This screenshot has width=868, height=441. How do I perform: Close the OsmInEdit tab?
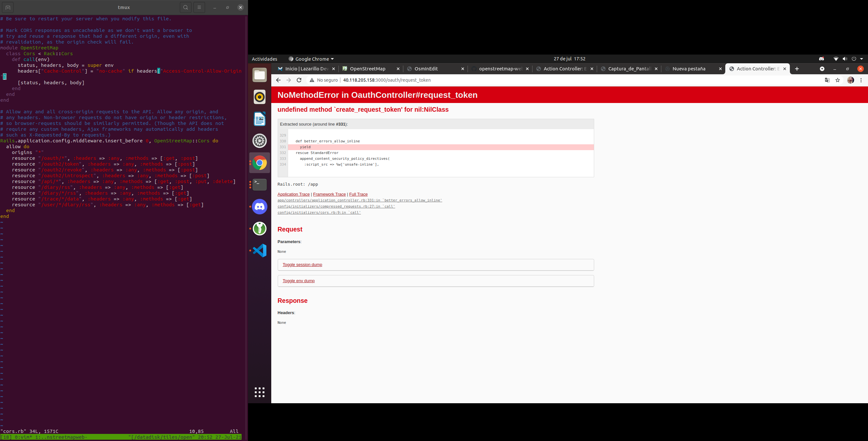[463, 69]
